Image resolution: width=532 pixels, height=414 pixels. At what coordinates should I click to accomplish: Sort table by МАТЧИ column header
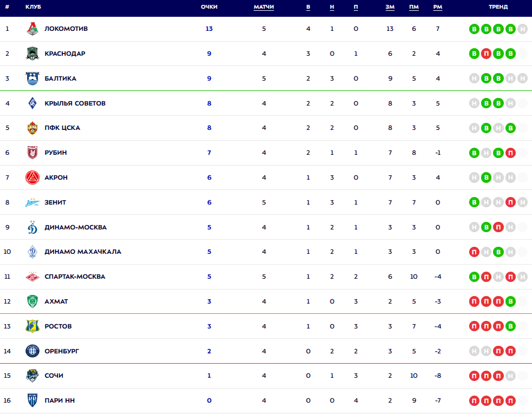tap(264, 7)
